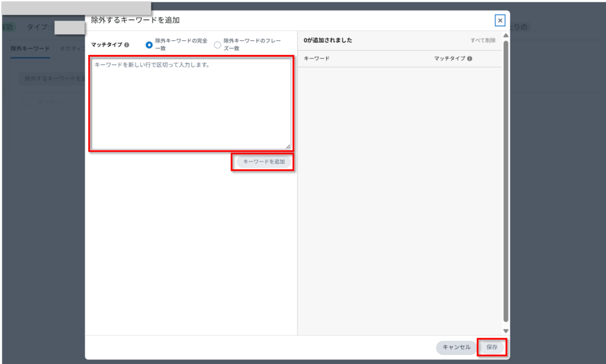Select 除外キーワードのフレーズ一致 radio button
Viewport: 606px width, 364px height.
click(218, 45)
